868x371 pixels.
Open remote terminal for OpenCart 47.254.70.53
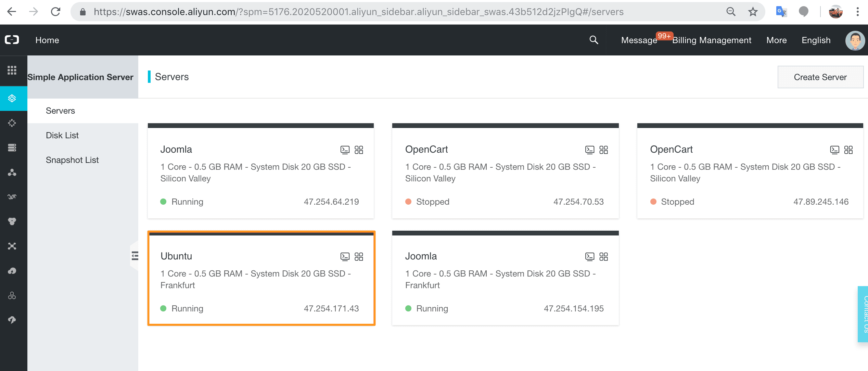[590, 150]
